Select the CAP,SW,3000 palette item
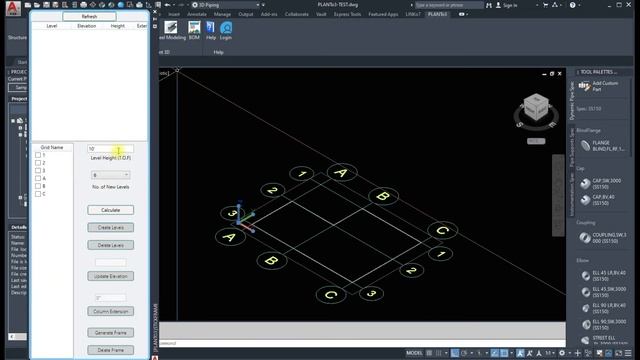Image resolution: width=640 pixels, height=360 pixels. point(602,184)
